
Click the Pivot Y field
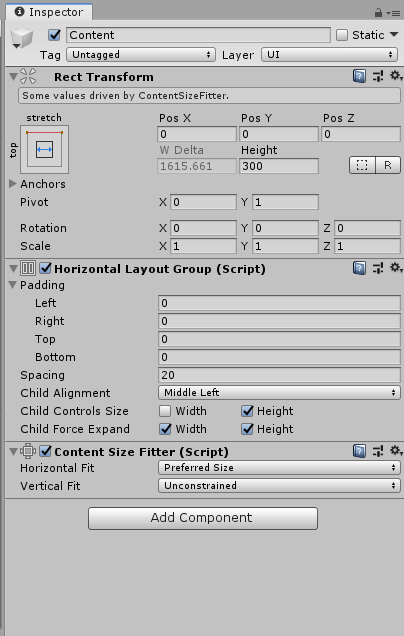tap(285, 202)
